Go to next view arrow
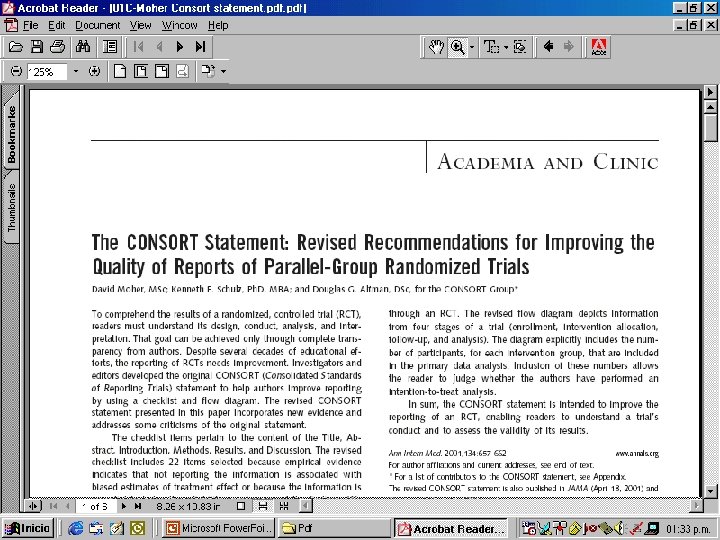The image size is (720, 540). pos(568,47)
